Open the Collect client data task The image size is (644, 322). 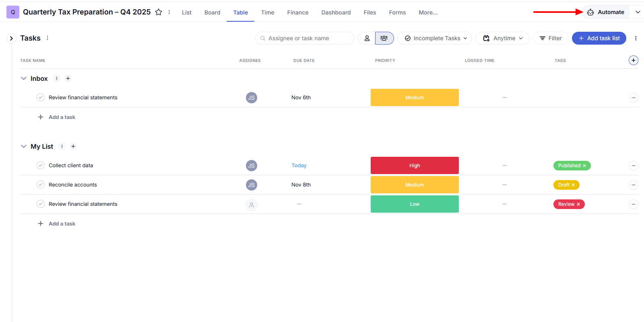click(x=71, y=165)
